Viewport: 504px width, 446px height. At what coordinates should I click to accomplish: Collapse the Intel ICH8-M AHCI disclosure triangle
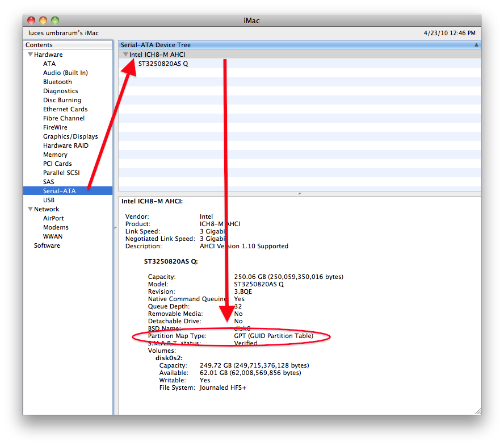[125, 55]
